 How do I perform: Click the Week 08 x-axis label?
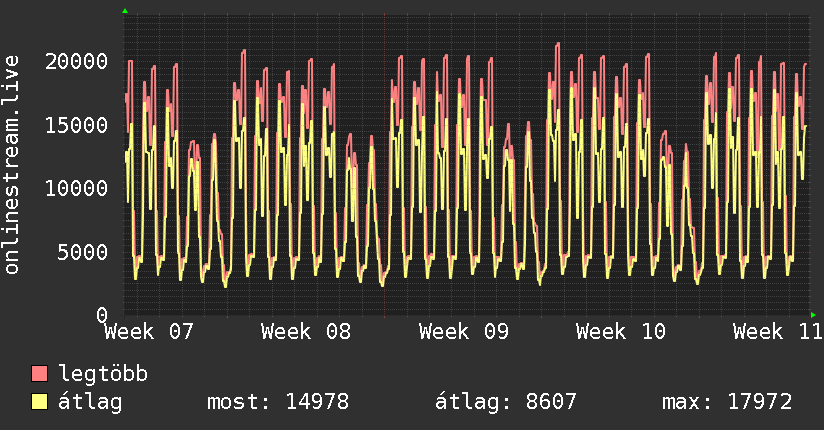pyautogui.click(x=306, y=331)
